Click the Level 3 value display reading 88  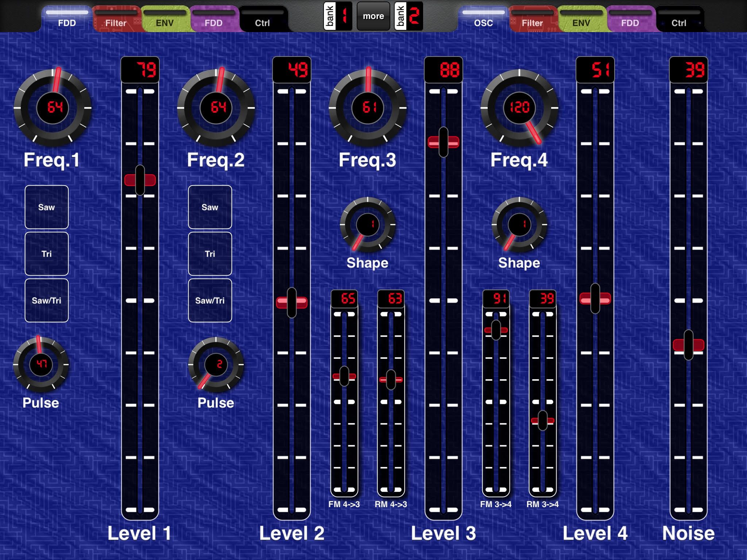tap(444, 70)
